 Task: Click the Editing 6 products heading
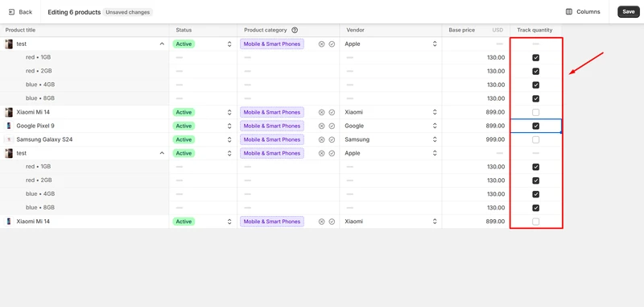[x=74, y=12]
